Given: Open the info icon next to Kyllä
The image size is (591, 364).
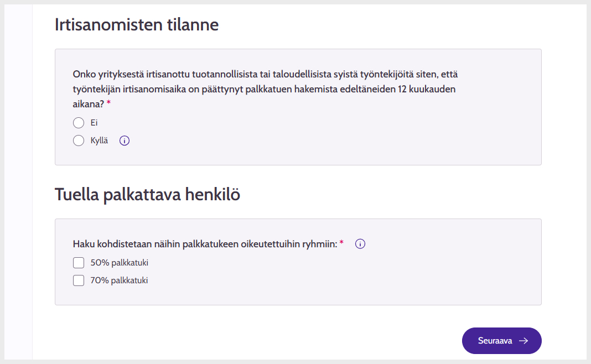Looking at the screenshot, I should tap(125, 141).
